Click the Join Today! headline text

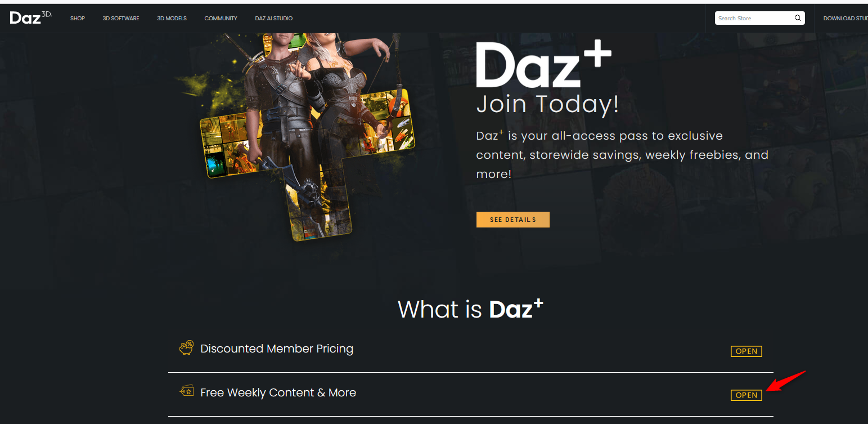[547, 105]
